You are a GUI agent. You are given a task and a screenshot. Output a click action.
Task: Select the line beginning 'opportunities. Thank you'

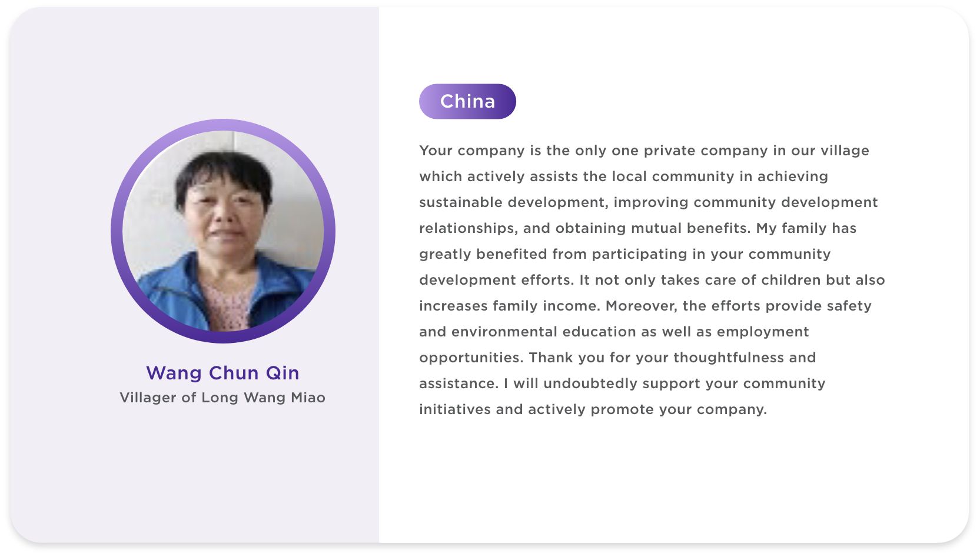coord(617,358)
